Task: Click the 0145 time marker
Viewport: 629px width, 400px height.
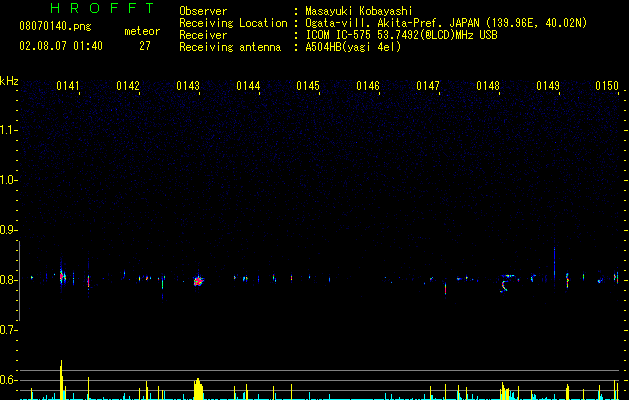Action: tap(308, 86)
